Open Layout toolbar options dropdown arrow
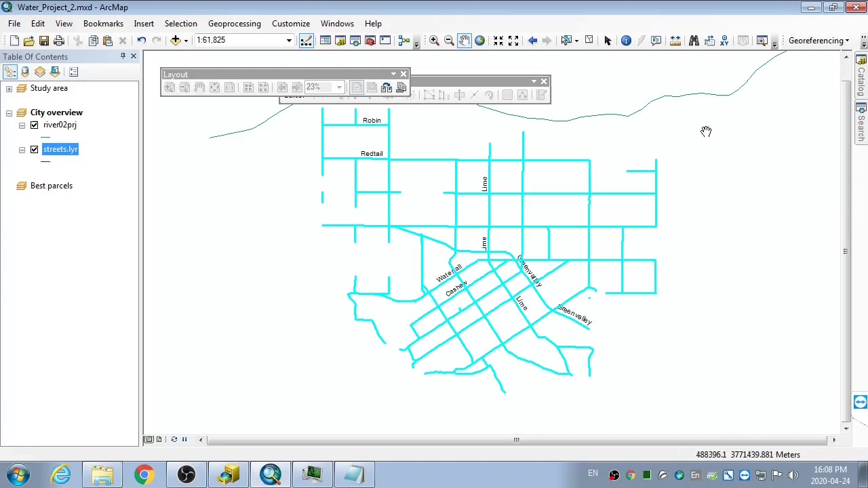Viewport: 868px width, 488px height. (x=393, y=74)
